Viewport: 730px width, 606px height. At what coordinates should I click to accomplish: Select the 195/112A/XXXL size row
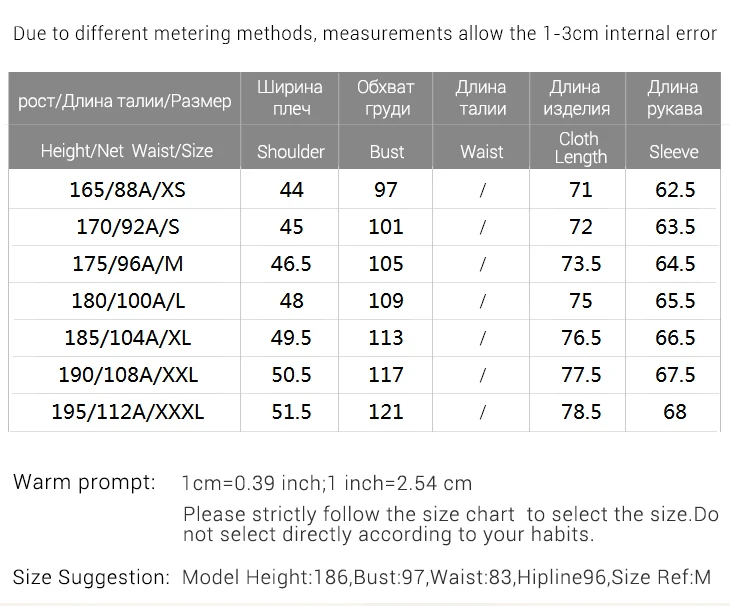(x=365, y=412)
